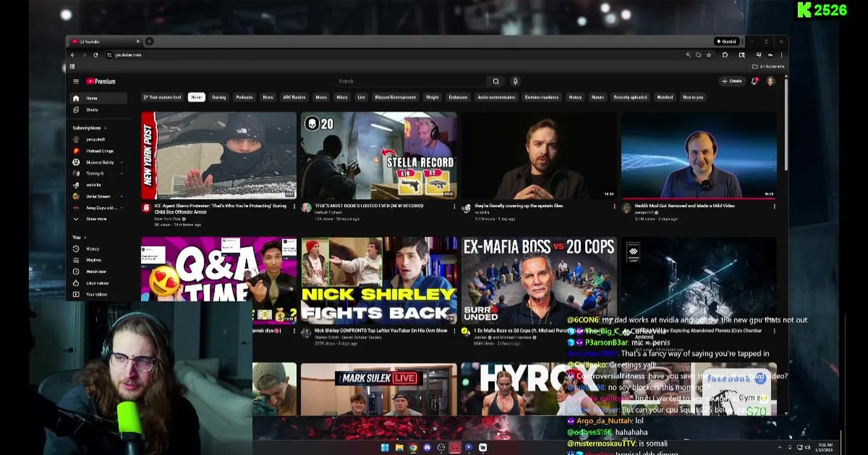Select the Live filter chip

[361, 97]
